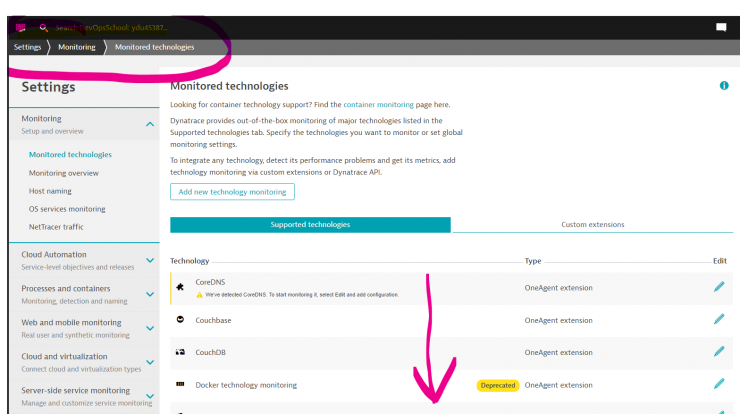Go to Settings breadcrumb
740x414 pixels.
pos(27,47)
